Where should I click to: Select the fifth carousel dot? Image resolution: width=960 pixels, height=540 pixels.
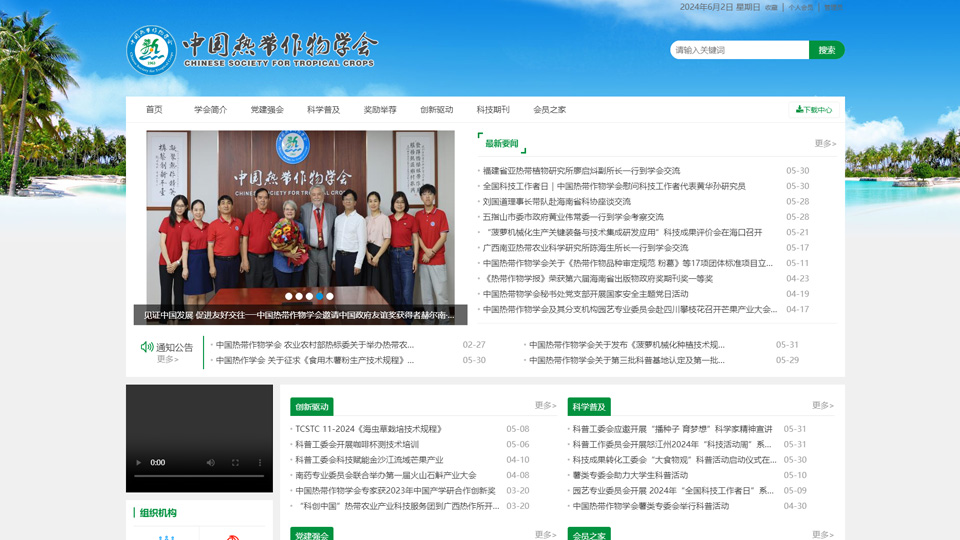point(330,296)
